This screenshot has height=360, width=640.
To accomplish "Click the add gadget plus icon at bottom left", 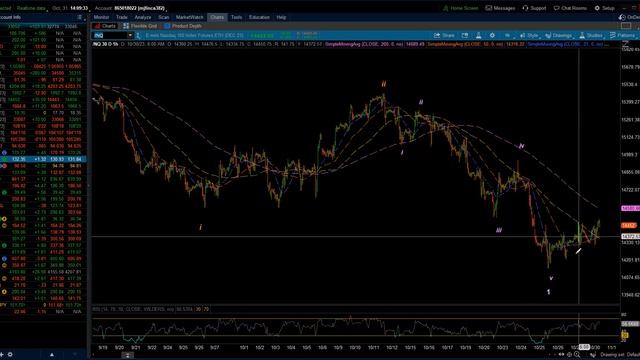I will click(2, 355).
